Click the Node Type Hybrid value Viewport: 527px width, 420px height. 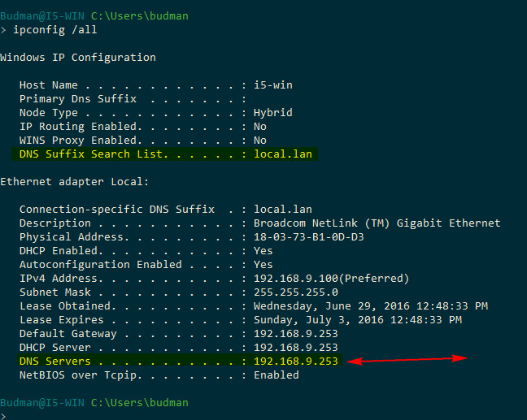pos(273,113)
